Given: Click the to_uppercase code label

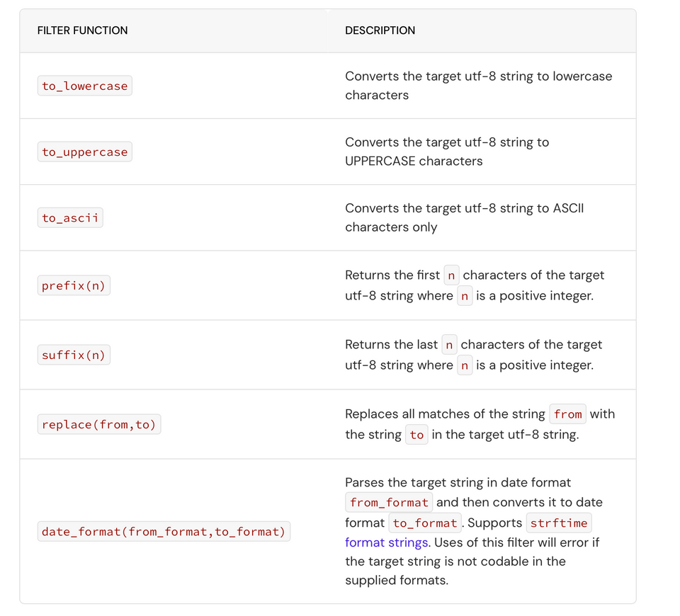Looking at the screenshot, I should pos(85,152).
